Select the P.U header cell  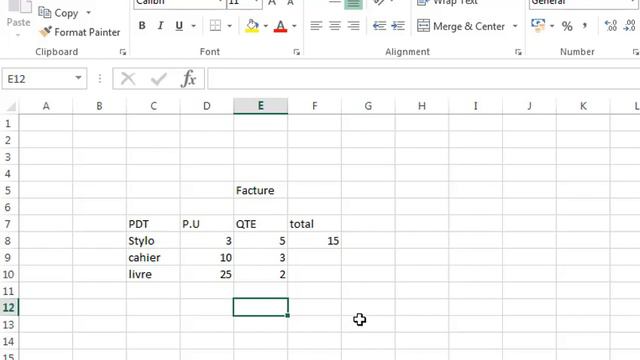tap(207, 224)
